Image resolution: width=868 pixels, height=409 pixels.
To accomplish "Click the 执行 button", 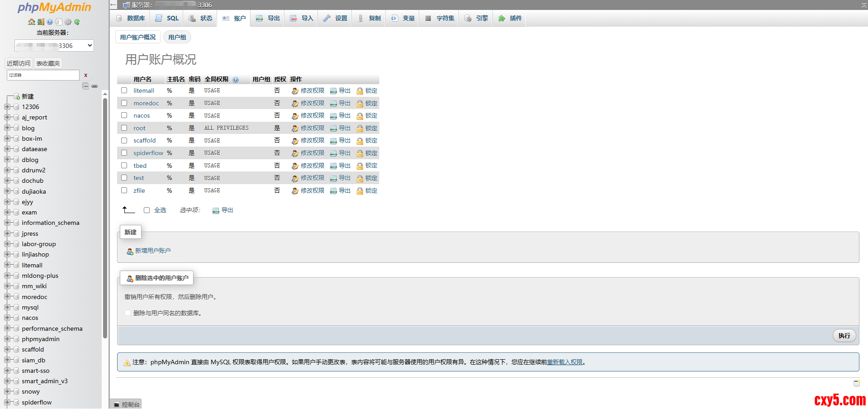I will 844,335.
